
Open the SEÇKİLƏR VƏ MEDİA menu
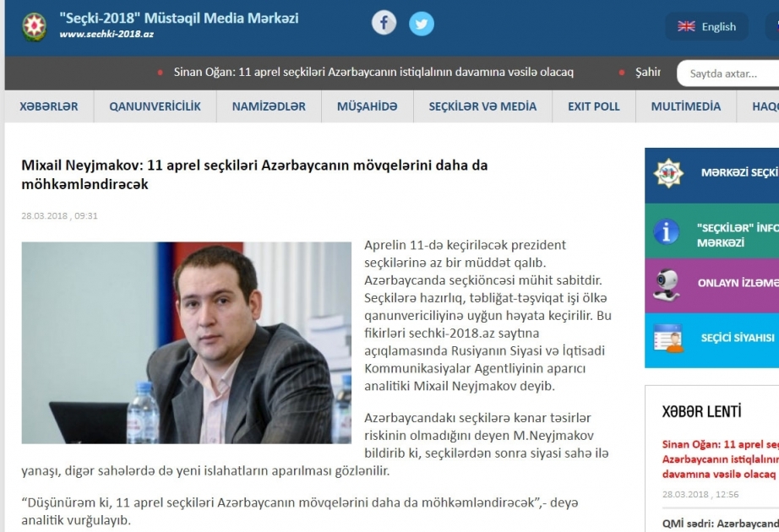482,106
